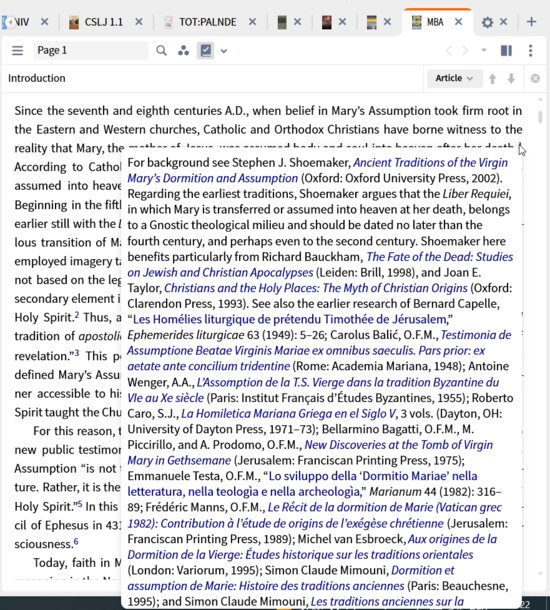Viewport: 550px width, 610px height.
Task: Open navigation history dropdown arrow
Action: tap(484, 50)
